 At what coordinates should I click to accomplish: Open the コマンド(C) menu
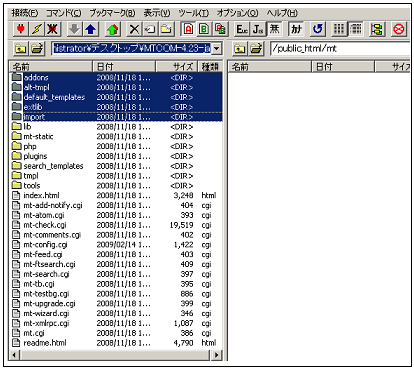coord(64,13)
